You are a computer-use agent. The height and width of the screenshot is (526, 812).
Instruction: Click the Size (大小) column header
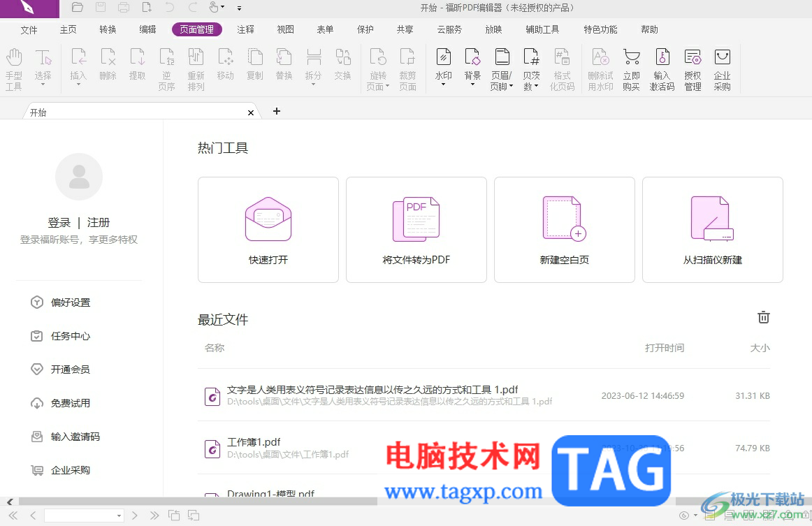(760, 348)
